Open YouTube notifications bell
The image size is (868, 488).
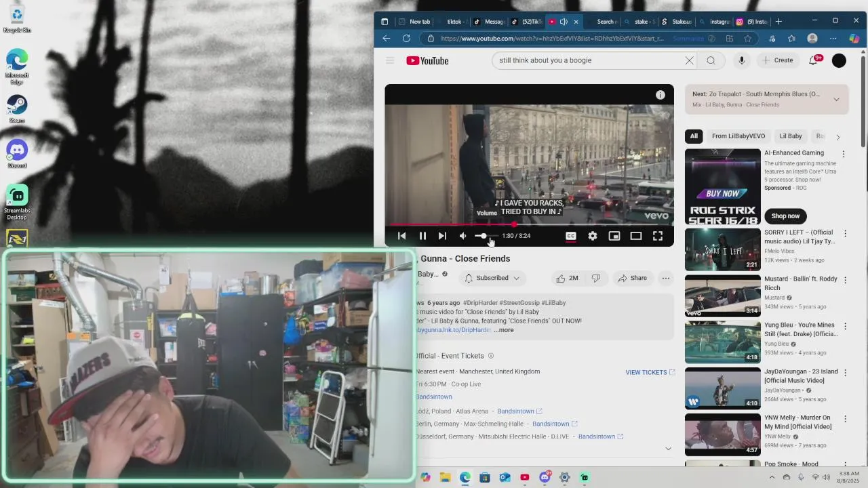coord(813,60)
